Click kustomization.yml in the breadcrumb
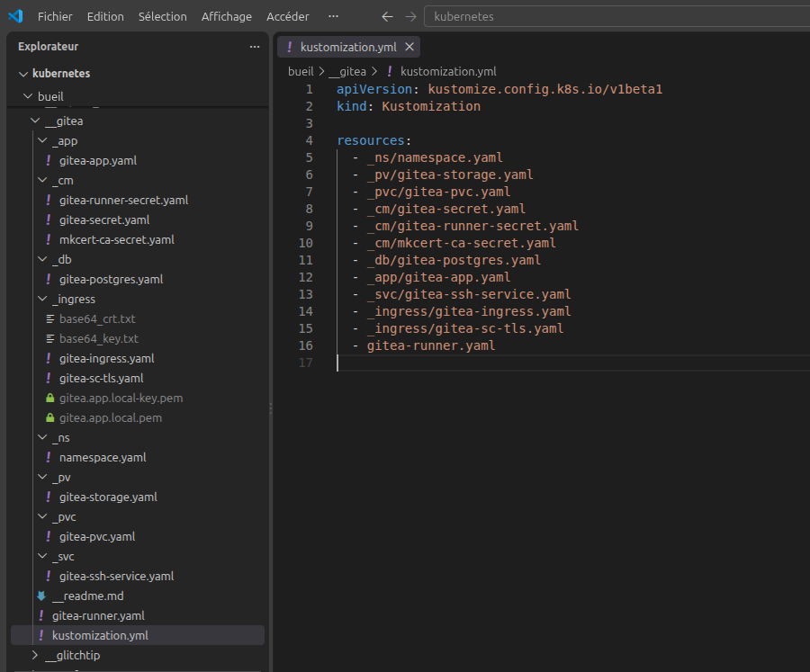 click(448, 71)
